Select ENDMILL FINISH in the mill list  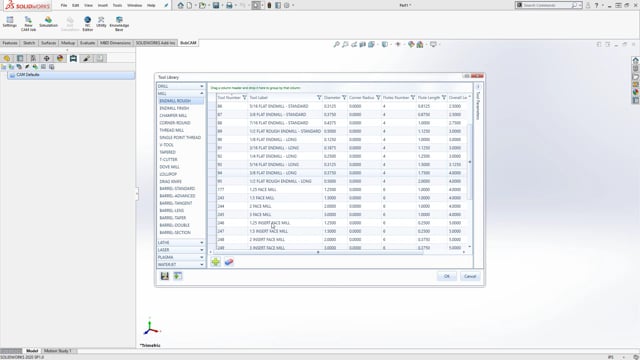[174, 108]
